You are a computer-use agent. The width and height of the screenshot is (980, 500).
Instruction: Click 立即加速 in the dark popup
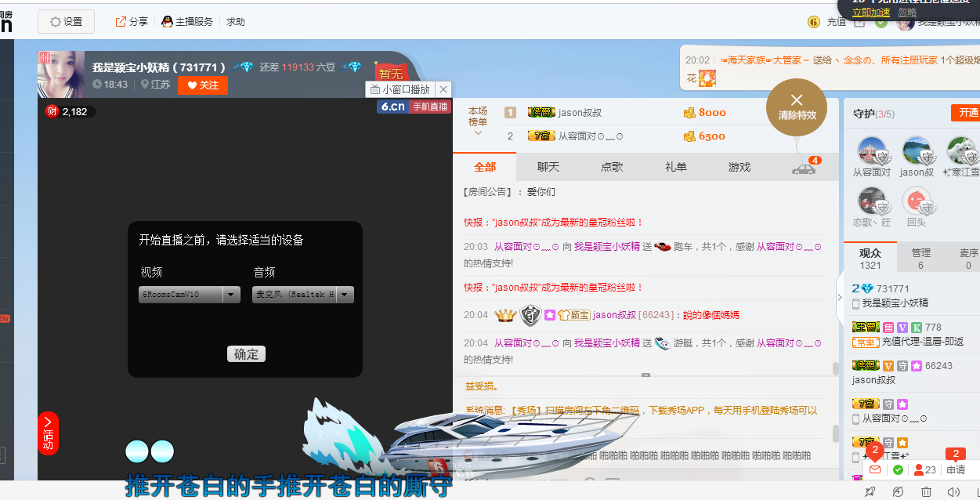coord(871,13)
